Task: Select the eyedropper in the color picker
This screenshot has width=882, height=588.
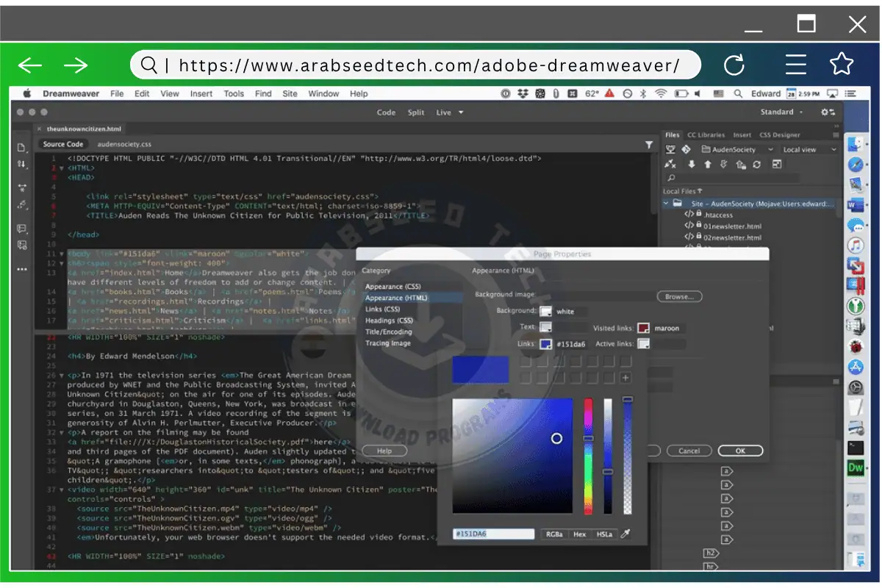Action: 625,534
